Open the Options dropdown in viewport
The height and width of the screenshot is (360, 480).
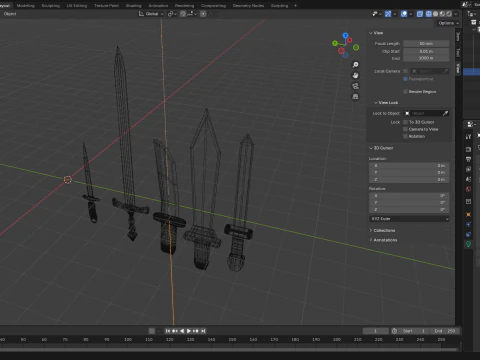click(x=448, y=23)
